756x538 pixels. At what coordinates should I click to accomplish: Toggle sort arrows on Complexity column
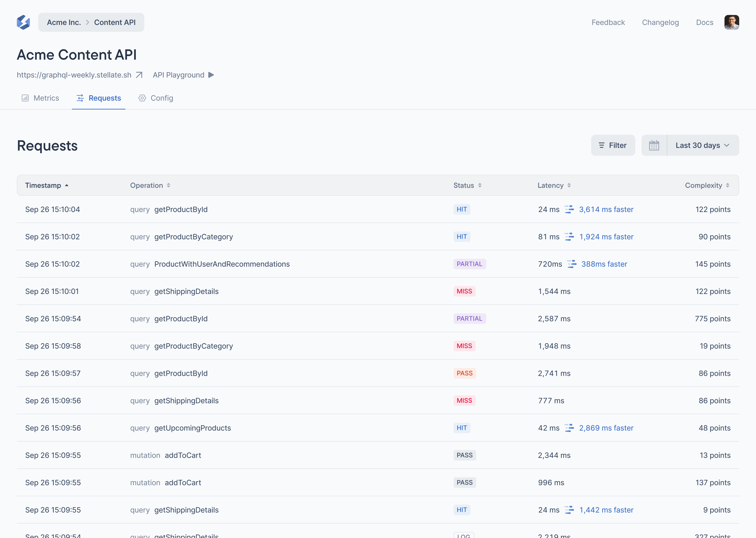click(x=727, y=185)
